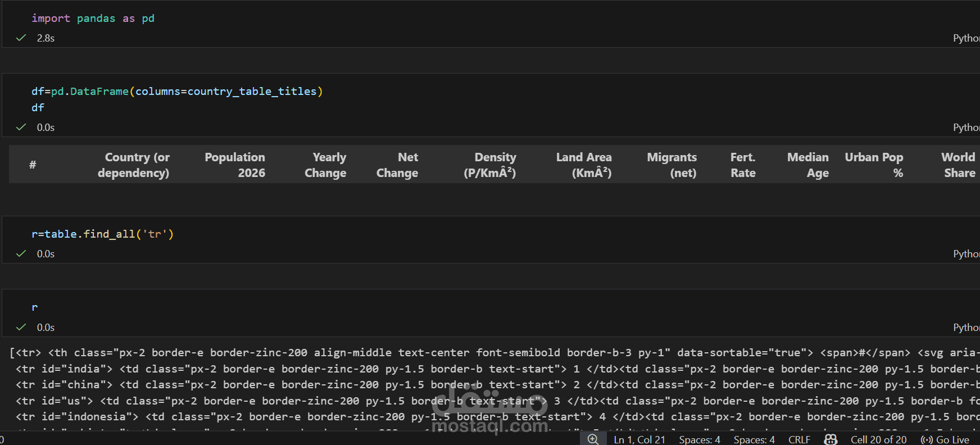
Task: Click success checkmark of find_all cell
Action: [x=21, y=254]
